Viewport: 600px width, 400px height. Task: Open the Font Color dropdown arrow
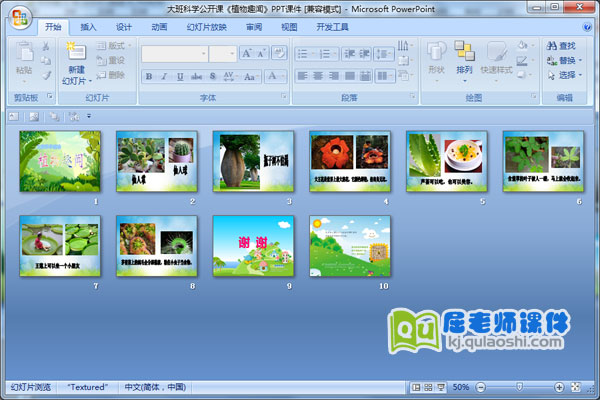click(x=283, y=77)
